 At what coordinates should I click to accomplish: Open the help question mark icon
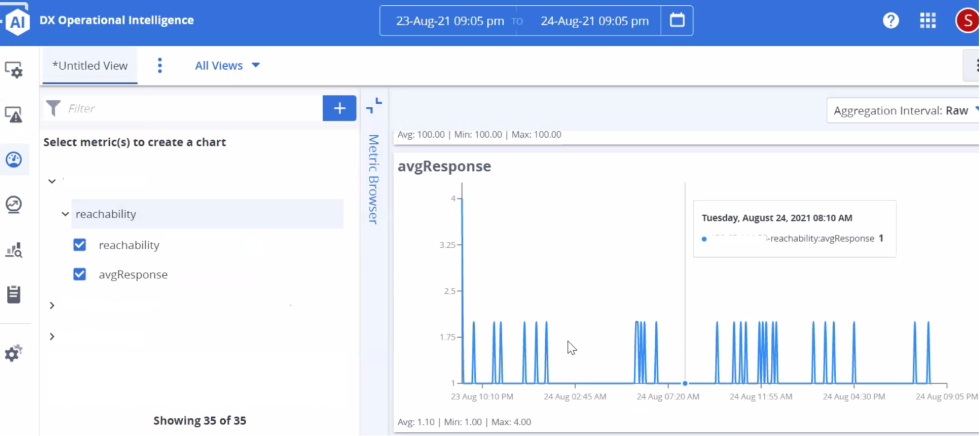890,21
